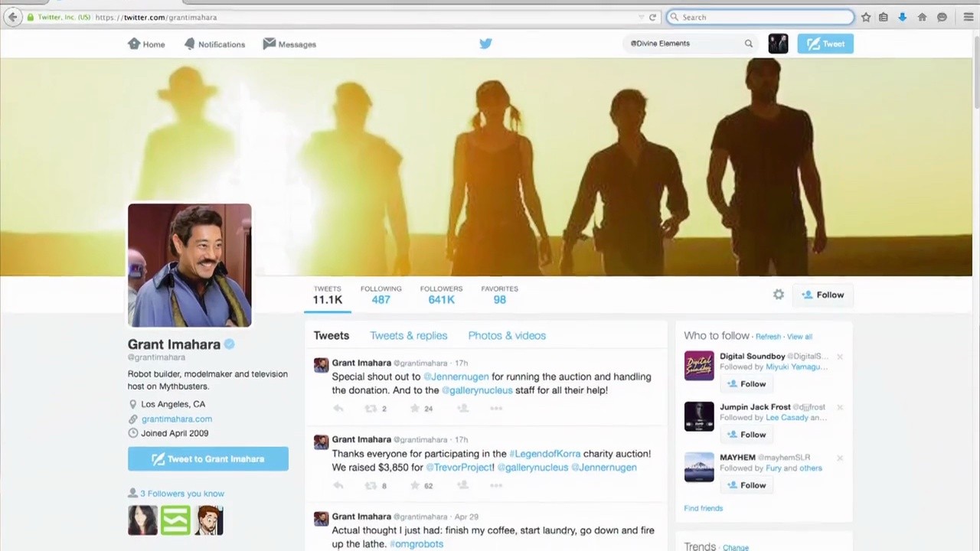Click the blue Tweet button in header

825,44
